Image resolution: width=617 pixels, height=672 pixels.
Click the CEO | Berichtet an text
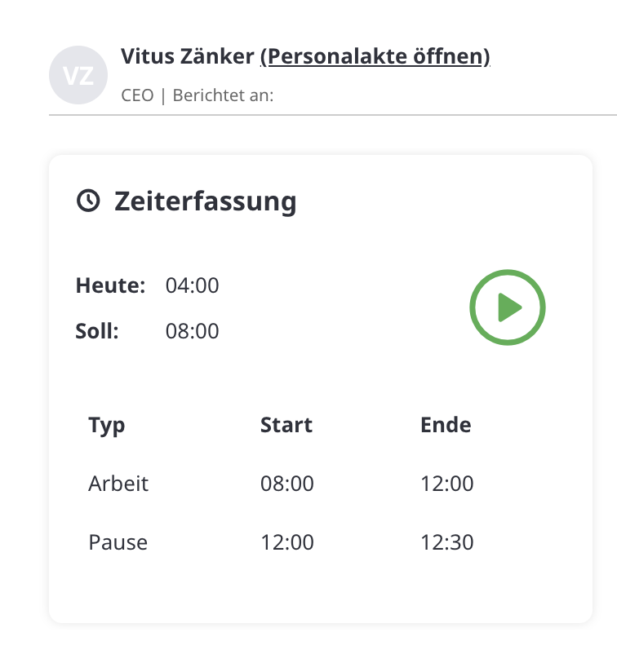[x=198, y=95]
